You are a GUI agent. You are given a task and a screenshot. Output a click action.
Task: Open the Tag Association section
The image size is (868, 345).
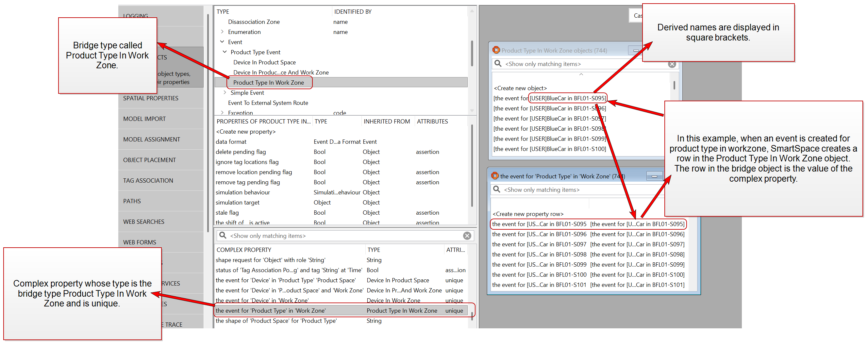click(161, 180)
